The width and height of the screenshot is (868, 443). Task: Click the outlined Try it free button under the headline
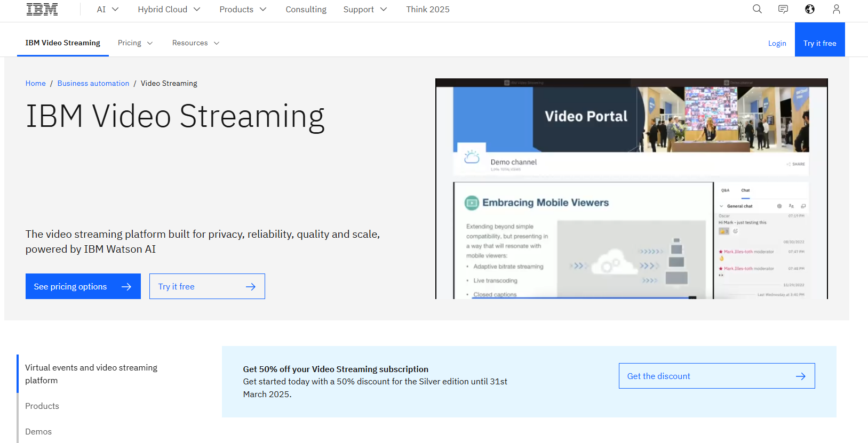pyautogui.click(x=207, y=286)
